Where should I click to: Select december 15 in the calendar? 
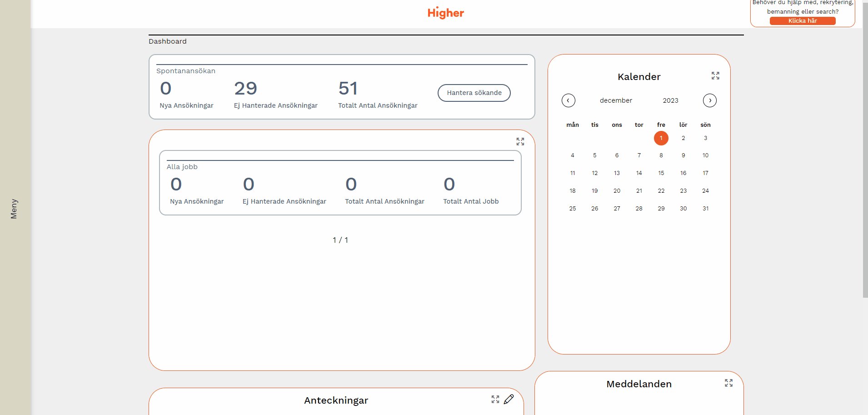point(661,173)
